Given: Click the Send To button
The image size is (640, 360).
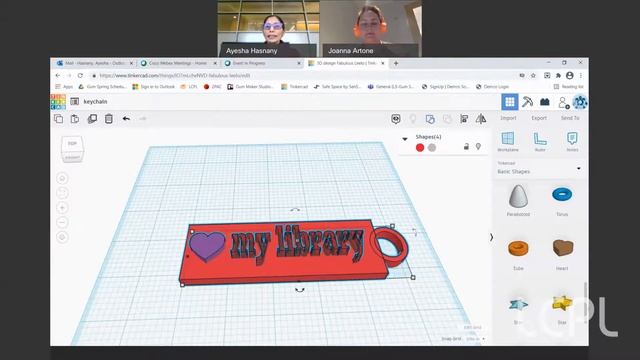Looking at the screenshot, I should 570,118.
